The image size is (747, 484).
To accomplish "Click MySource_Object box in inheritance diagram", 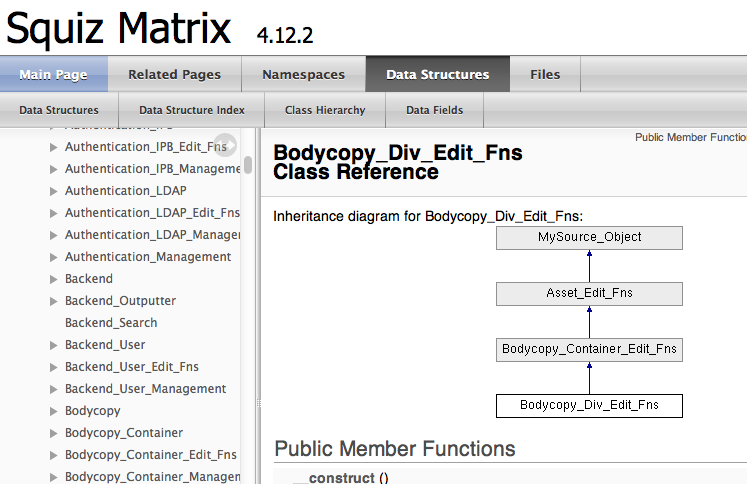I will coord(589,237).
